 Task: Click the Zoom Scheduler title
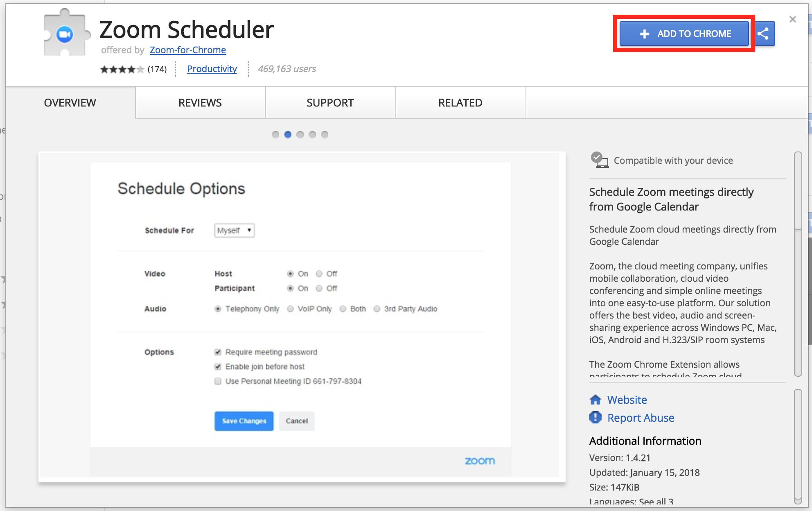(x=187, y=29)
